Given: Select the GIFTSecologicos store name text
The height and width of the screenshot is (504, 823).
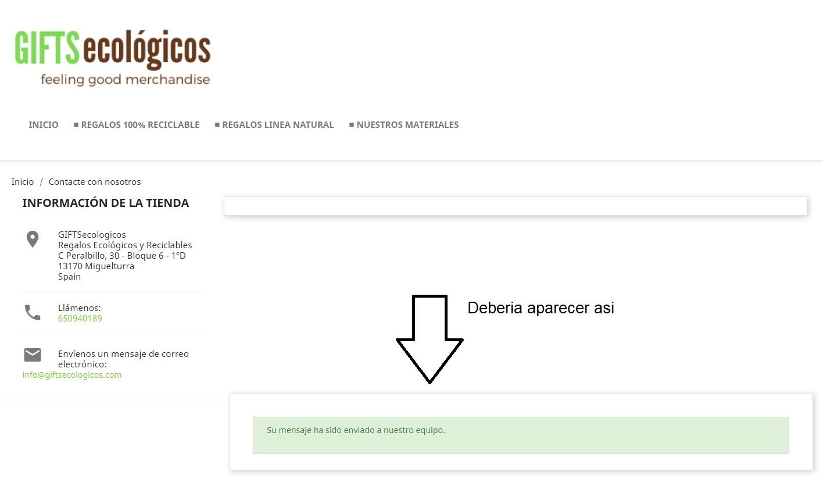Looking at the screenshot, I should click(92, 235).
